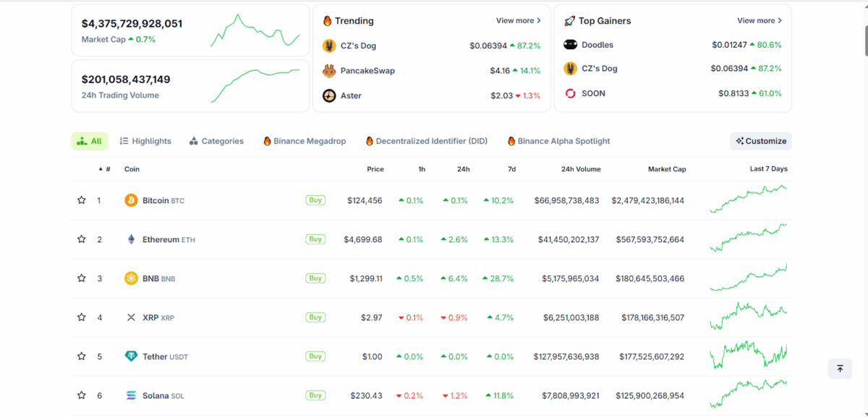Toggle the favorite star for XRP
The height and width of the screenshot is (418, 868).
point(82,317)
